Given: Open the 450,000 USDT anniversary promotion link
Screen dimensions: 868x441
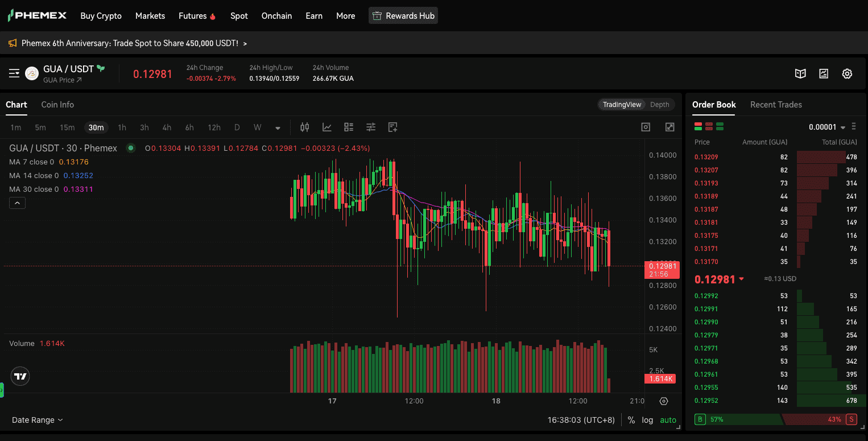Looking at the screenshot, I should click(x=131, y=43).
